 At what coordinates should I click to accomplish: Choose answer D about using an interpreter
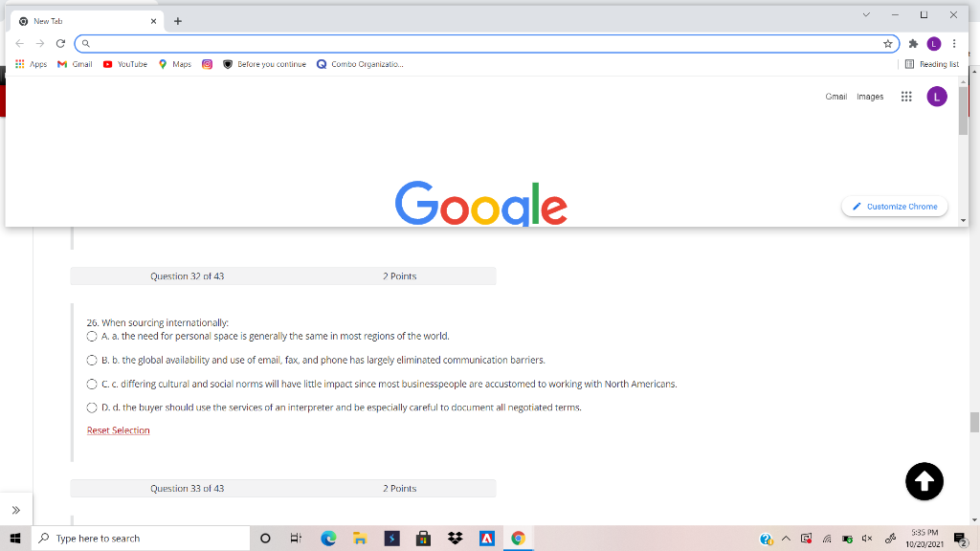pos(92,407)
